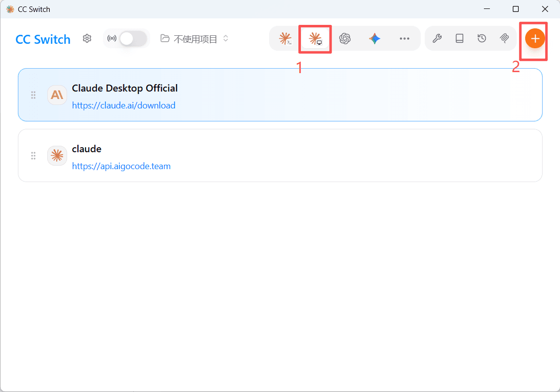Switch to the OpenAI Codex tab
Viewport: 560px width, 392px height.
pos(345,38)
